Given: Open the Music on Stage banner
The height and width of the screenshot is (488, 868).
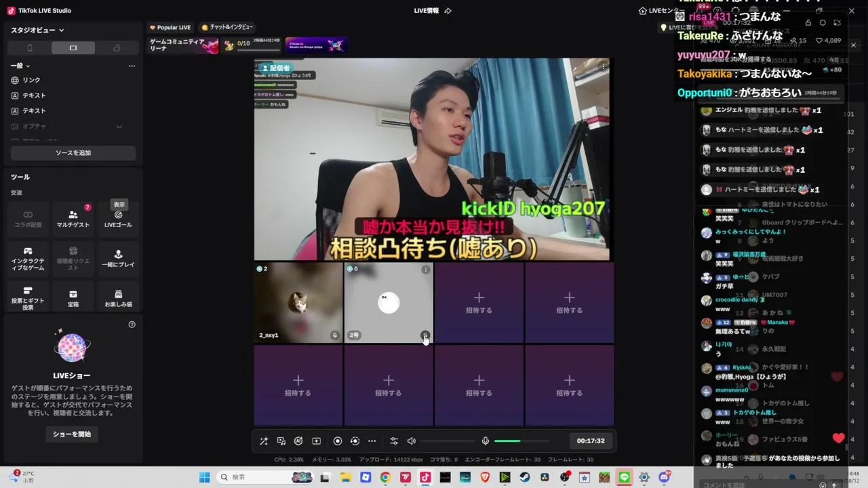Looking at the screenshot, I should pos(317,45).
